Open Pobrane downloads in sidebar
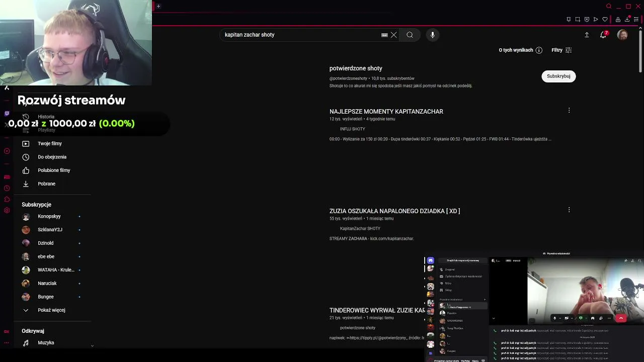 click(x=46, y=184)
